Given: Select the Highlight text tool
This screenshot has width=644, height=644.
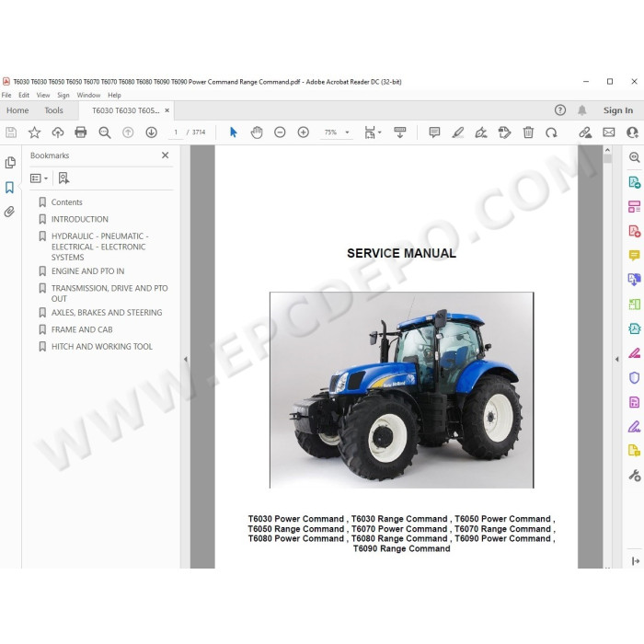Looking at the screenshot, I should coord(457,132).
